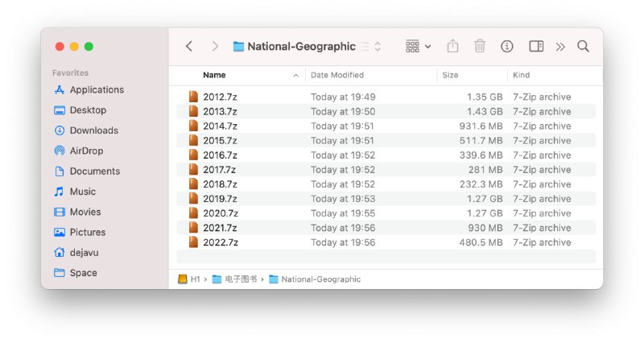Screen dimensions: 644x343
Task: Open Documents in sidebar
Action: [x=87, y=171]
